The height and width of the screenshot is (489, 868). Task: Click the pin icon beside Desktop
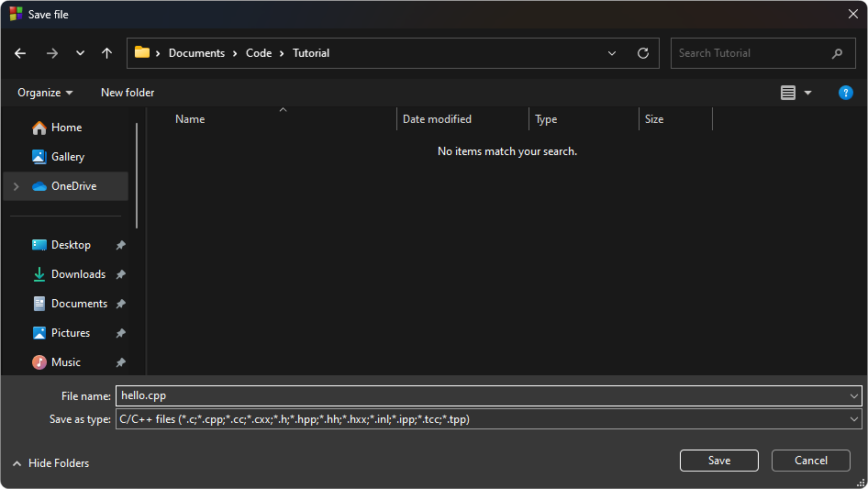(121, 245)
